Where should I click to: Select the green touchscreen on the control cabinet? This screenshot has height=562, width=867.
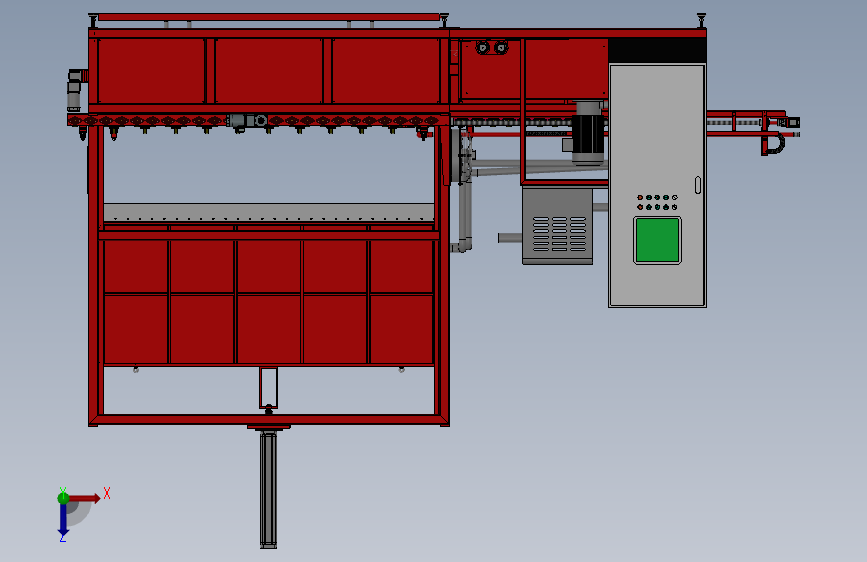coord(657,240)
